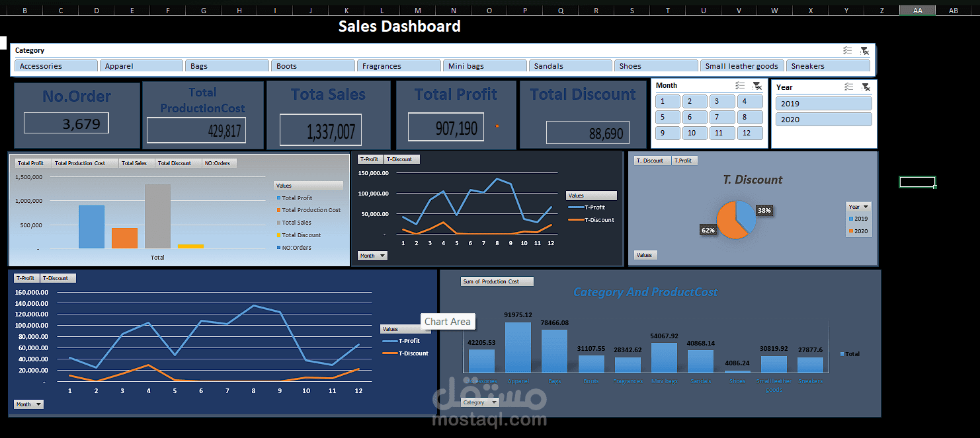Choose month 10 in the Month slicer
This screenshot has width=980, height=438.
(x=695, y=133)
